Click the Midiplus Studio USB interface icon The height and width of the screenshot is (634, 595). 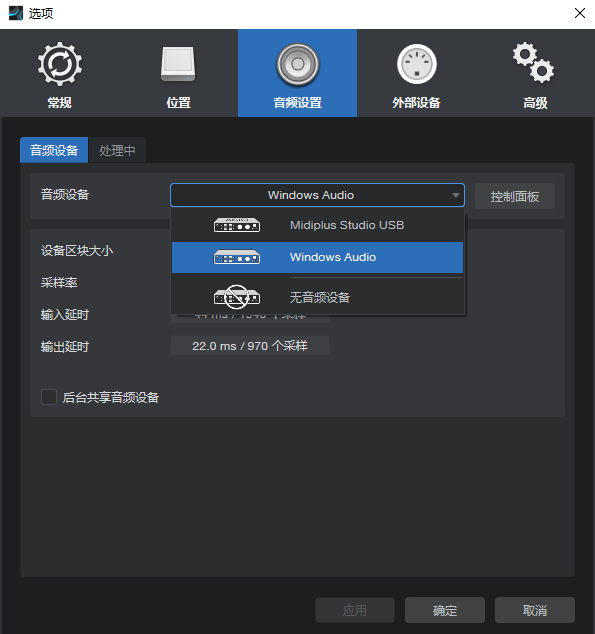pyautogui.click(x=237, y=225)
